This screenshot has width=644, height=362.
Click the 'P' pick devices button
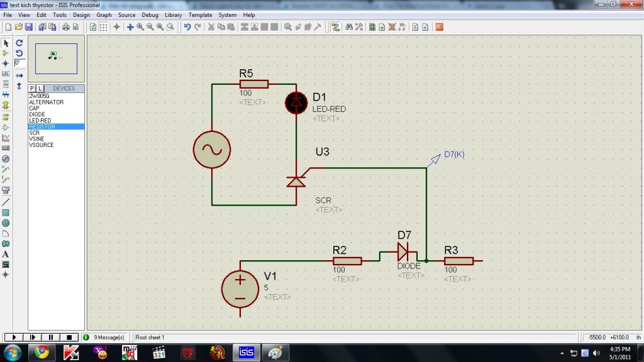[x=32, y=88]
